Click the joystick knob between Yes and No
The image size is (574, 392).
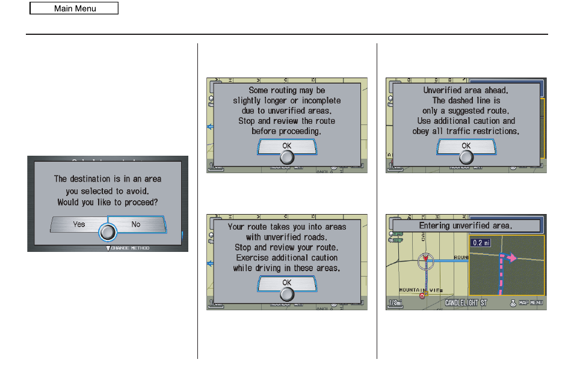(108, 232)
